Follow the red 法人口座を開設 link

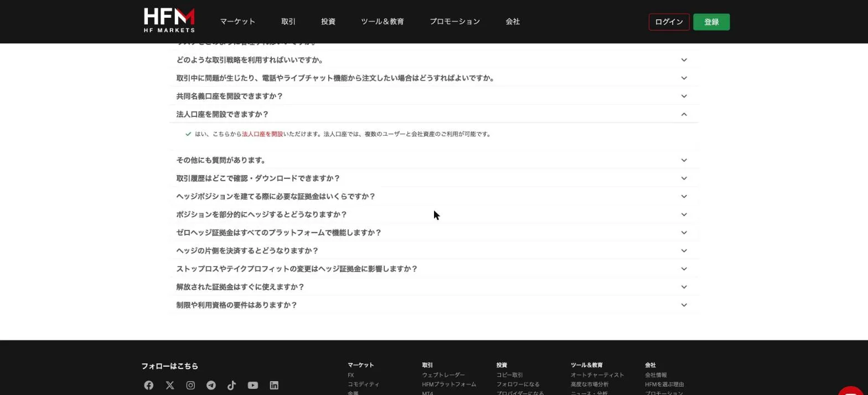tap(262, 134)
